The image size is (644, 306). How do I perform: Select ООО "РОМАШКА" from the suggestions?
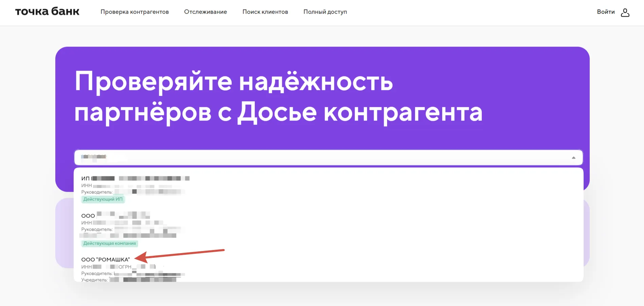coord(105,259)
